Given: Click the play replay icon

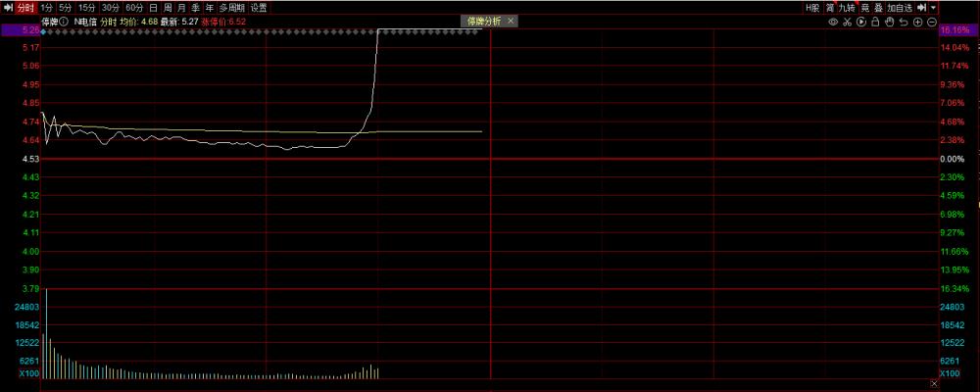Looking at the screenshot, I should pos(861,22).
